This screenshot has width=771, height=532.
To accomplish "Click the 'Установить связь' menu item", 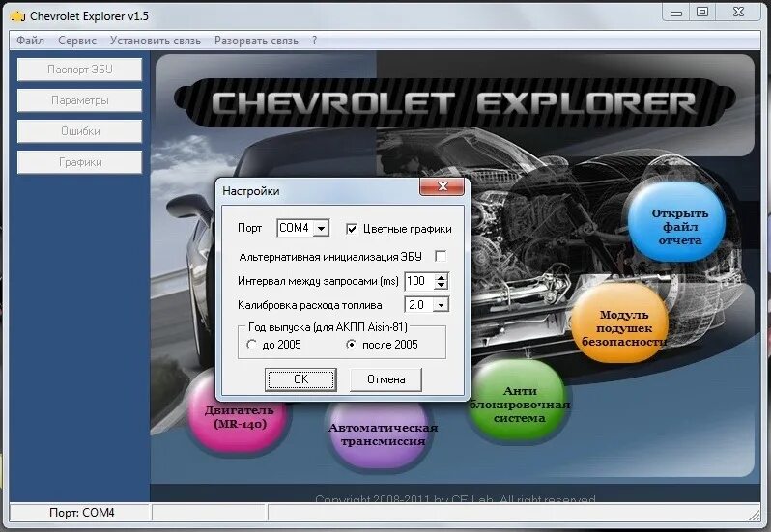I will (x=156, y=41).
